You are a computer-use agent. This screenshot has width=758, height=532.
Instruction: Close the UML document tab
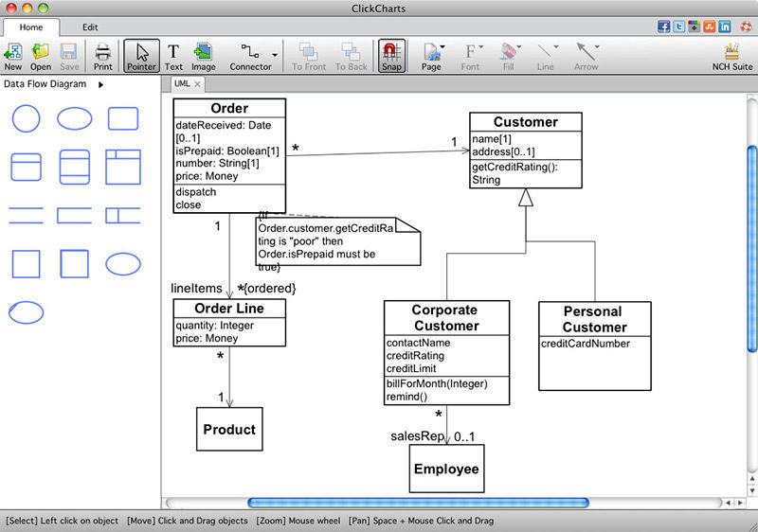click(x=198, y=84)
